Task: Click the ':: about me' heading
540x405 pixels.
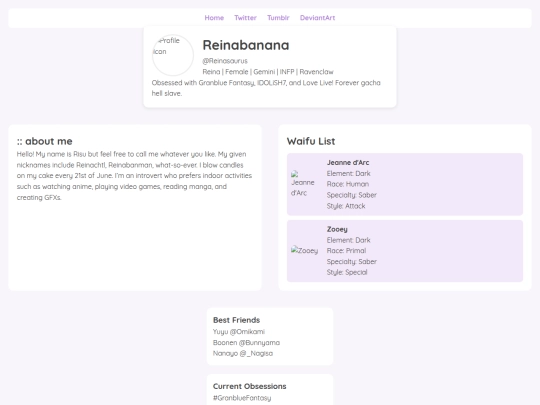Action: coord(44,141)
